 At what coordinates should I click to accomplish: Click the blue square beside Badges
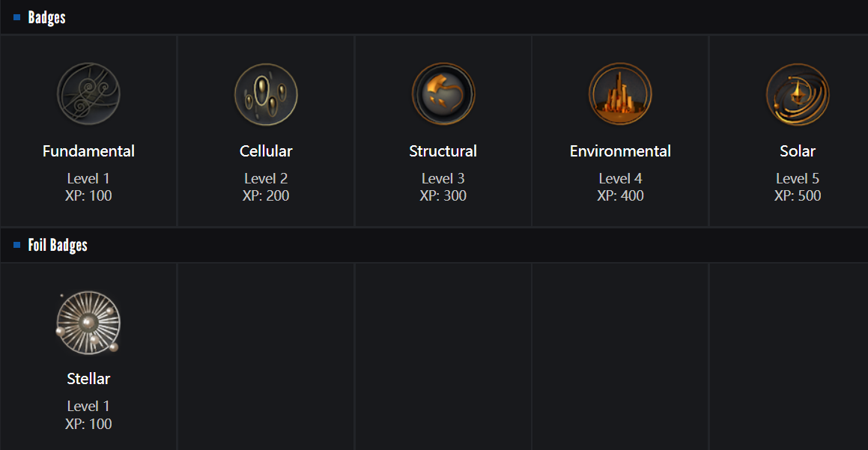[x=17, y=17]
